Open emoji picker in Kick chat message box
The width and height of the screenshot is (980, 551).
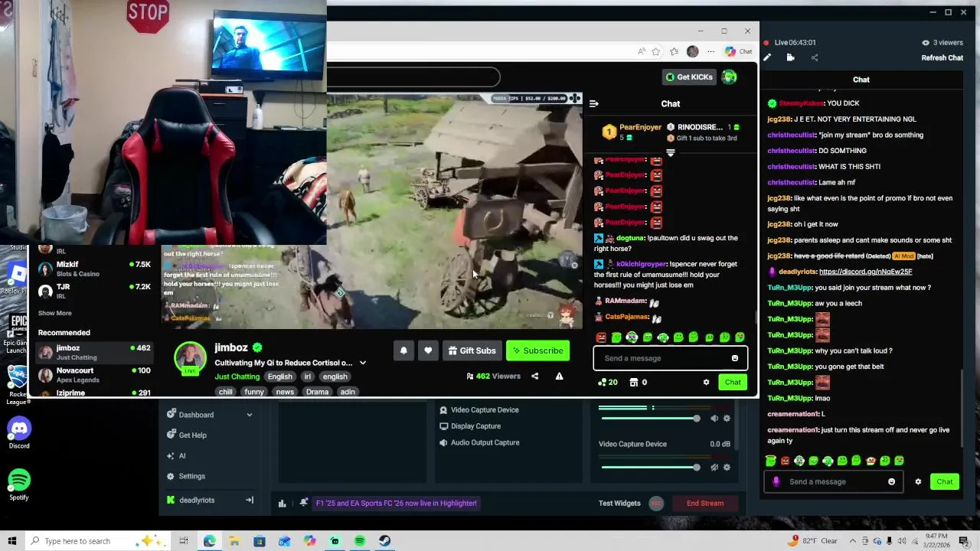click(x=734, y=358)
